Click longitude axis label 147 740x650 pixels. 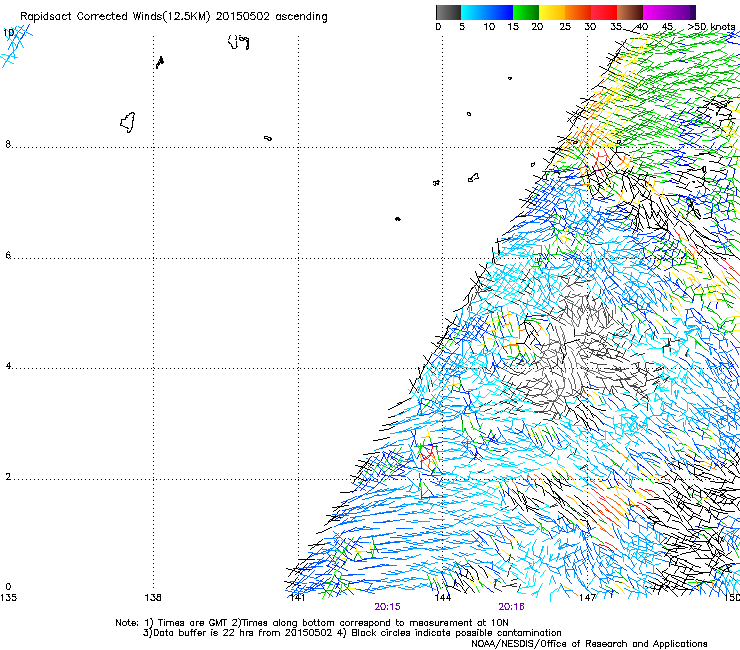pyautogui.click(x=588, y=598)
